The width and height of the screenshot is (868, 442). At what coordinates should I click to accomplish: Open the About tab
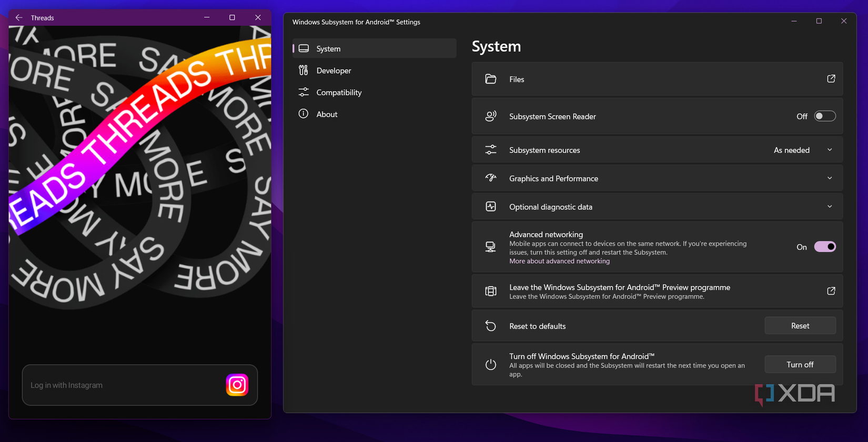coord(375,114)
